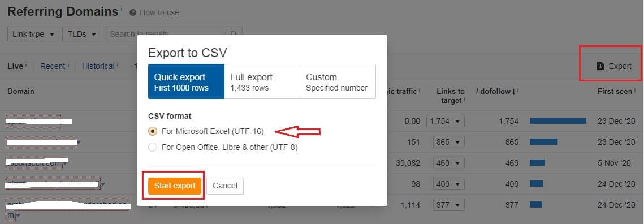The width and height of the screenshot is (644, 224).
Task: Open the TLDs dropdown
Action: pyautogui.click(x=82, y=34)
